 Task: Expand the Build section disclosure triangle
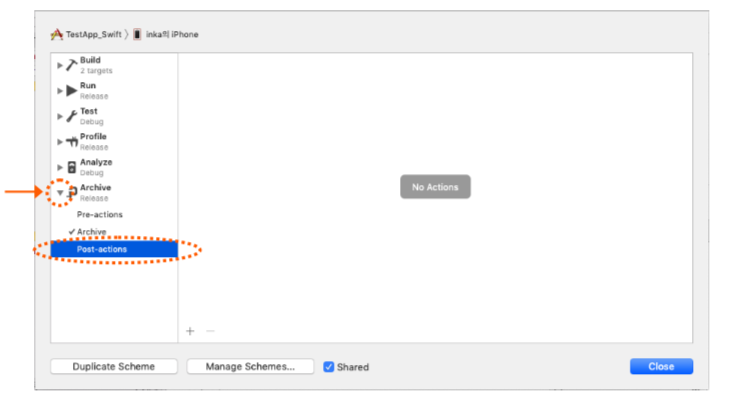(60, 65)
